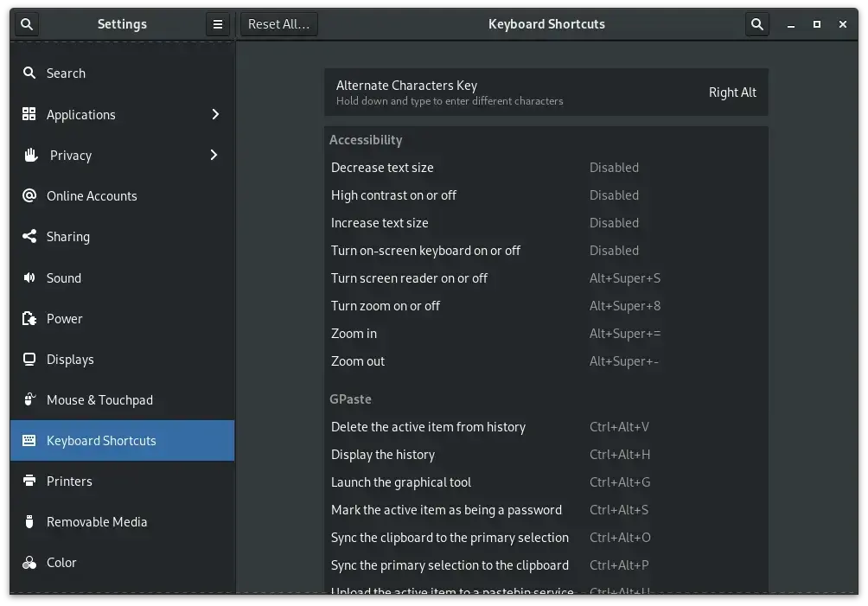Select the Decrease text size shortcut row
868x606 pixels.
pos(546,167)
